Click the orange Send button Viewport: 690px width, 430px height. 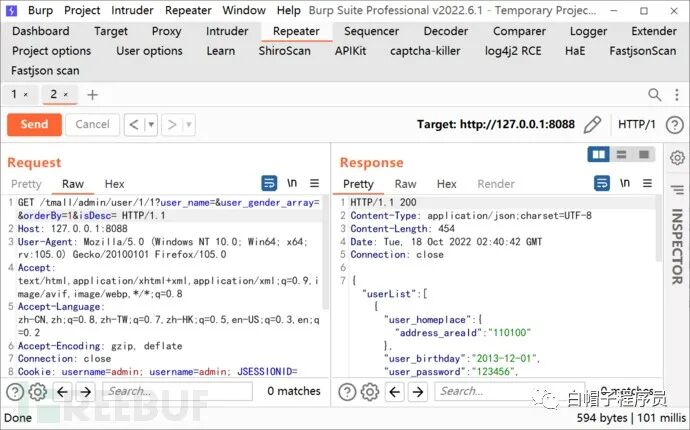tap(34, 125)
